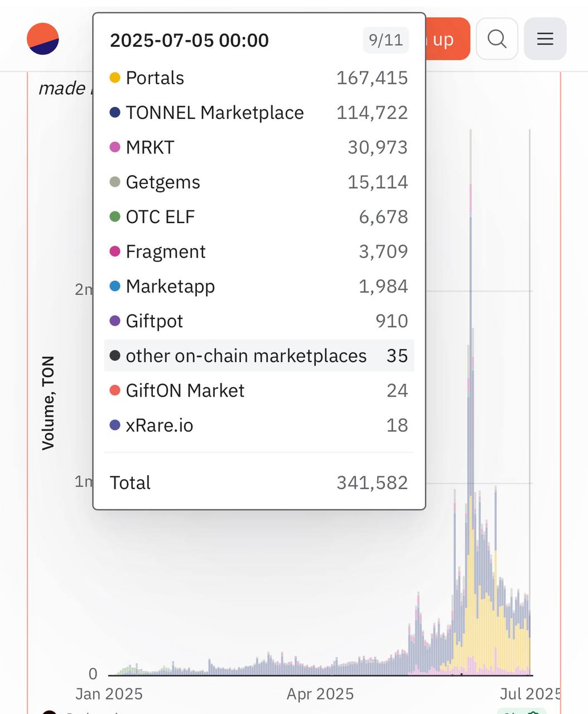This screenshot has height=714, width=588.
Task: Click the total value 341,582
Action: [x=372, y=483]
